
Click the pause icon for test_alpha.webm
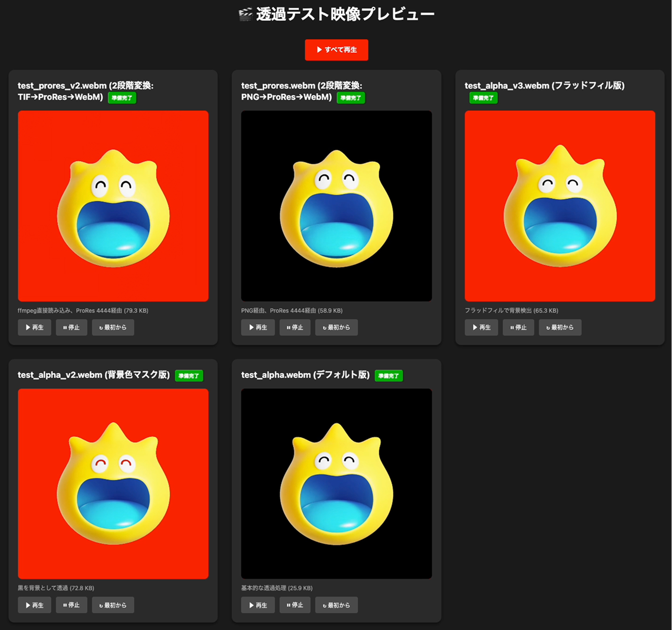288,605
